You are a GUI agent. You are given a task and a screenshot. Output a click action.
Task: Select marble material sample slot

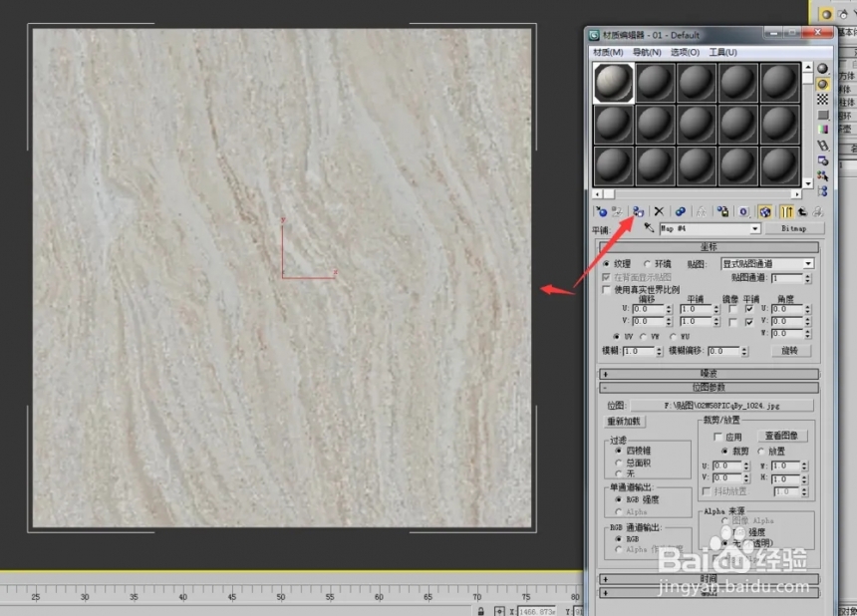614,83
